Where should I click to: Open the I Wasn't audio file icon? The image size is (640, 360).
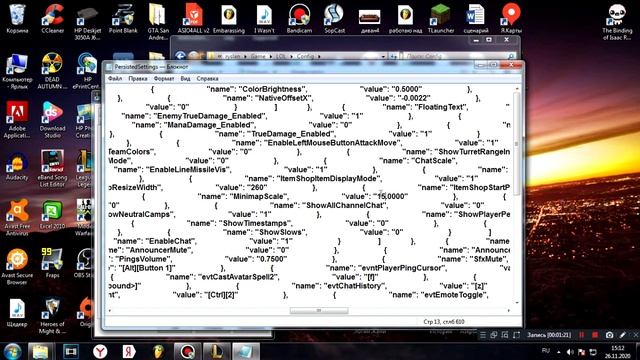pos(264,18)
